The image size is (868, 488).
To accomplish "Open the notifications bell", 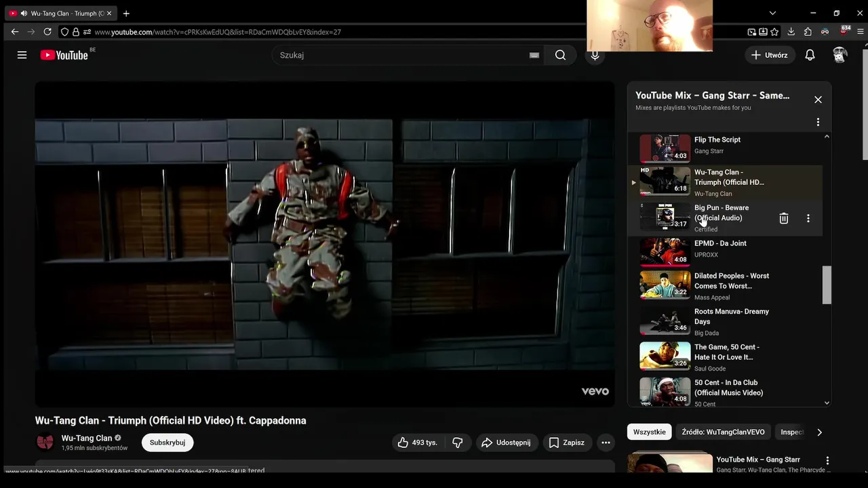I will pyautogui.click(x=810, y=55).
